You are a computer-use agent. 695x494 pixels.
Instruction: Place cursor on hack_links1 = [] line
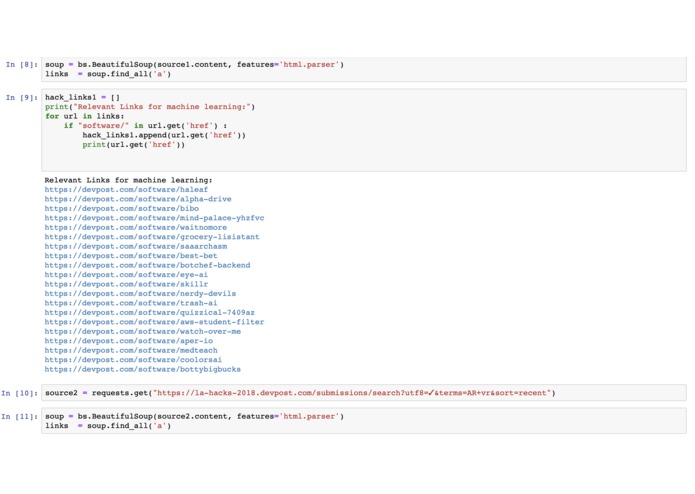(82, 97)
